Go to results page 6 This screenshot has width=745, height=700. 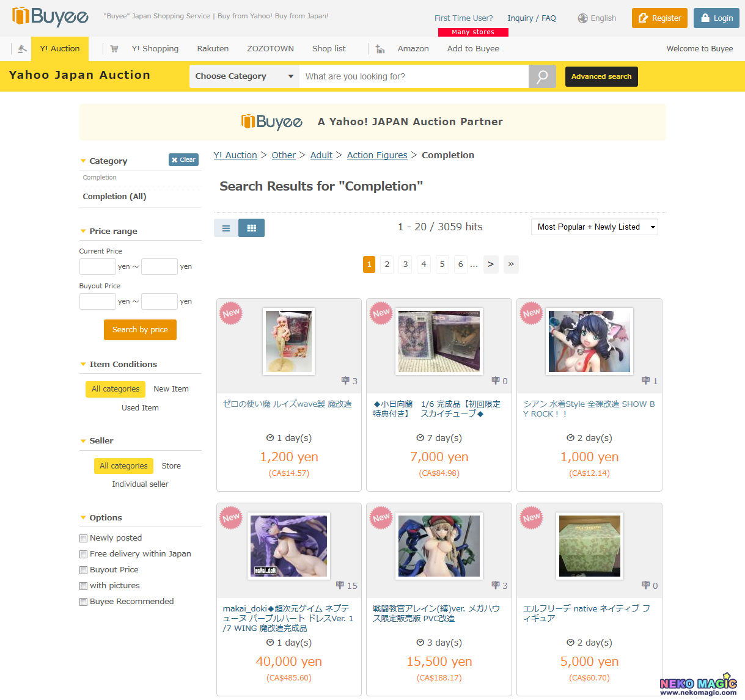(461, 264)
